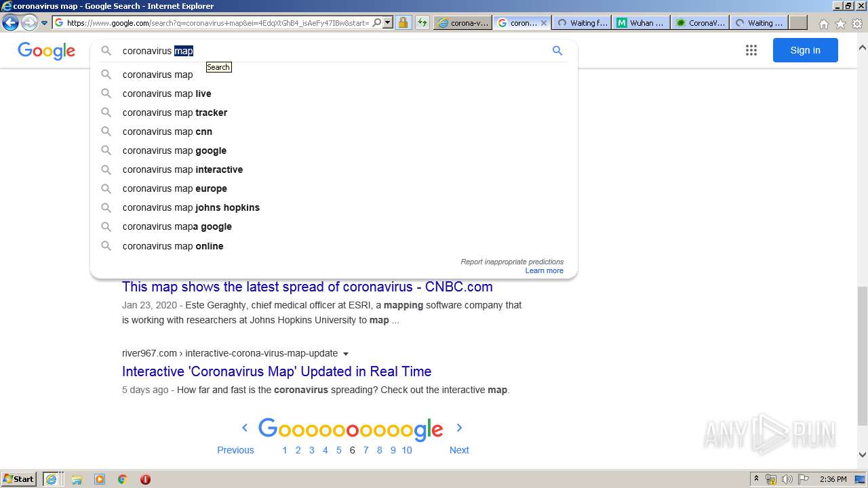Select suggestion 'coronavirus map live'
The width and height of the screenshot is (868, 488).
[334, 94]
